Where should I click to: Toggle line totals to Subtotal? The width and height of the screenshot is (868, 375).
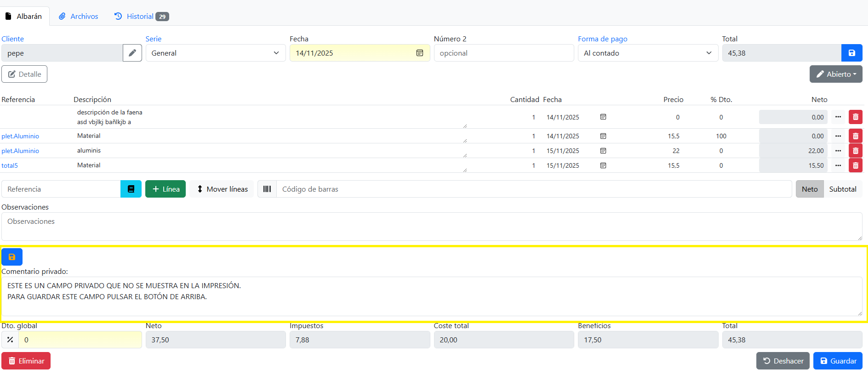coord(842,189)
